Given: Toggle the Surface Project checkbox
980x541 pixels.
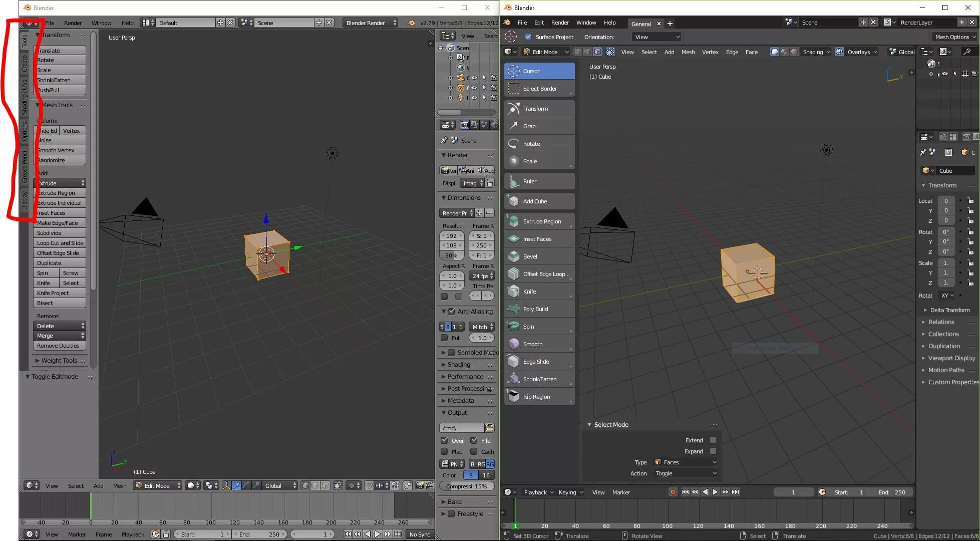Looking at the screenshot, I should [528, 37].
